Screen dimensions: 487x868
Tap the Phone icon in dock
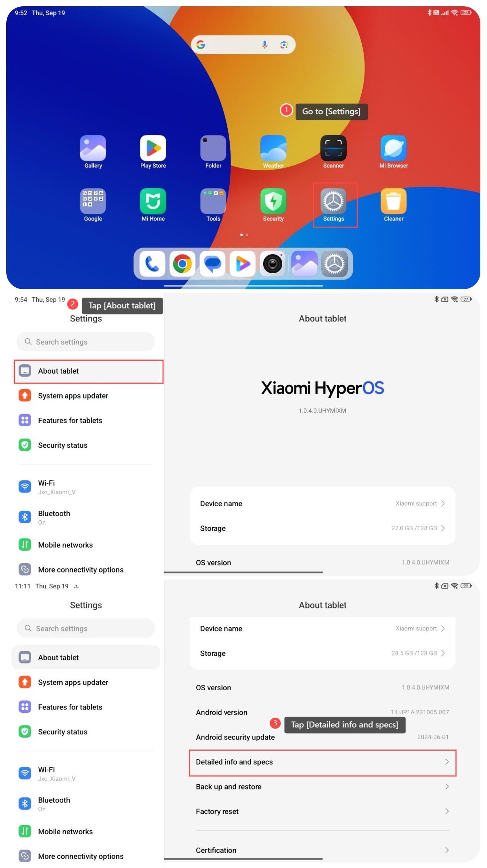click(152, 264)
